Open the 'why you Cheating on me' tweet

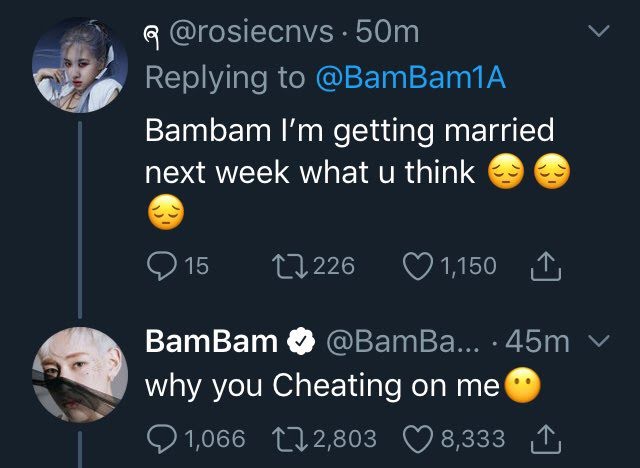coord(320,386)
